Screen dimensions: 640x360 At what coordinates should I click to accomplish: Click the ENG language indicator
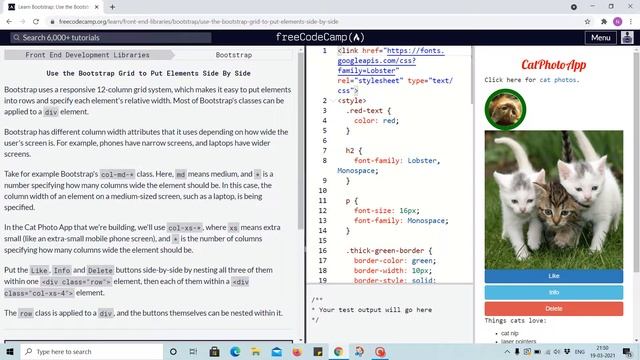coord(580,351)
